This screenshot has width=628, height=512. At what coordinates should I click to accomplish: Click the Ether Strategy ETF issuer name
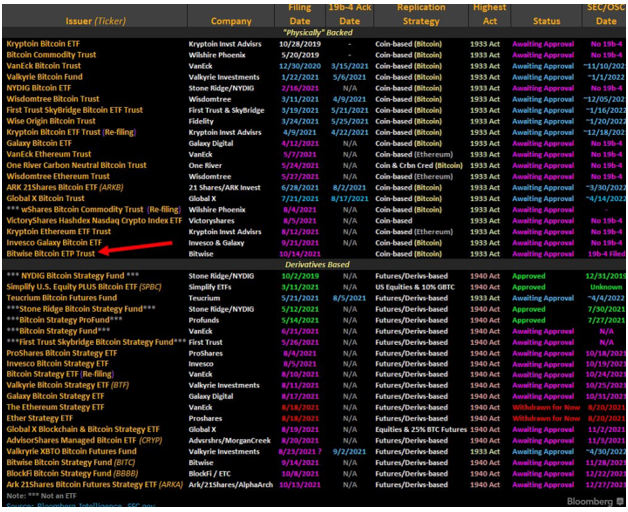click(x=40, y=418)
